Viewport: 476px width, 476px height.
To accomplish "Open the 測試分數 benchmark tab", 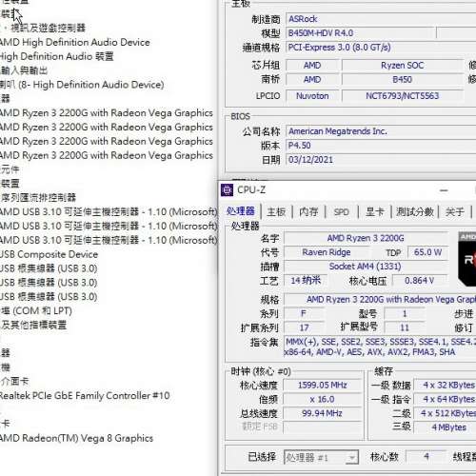I will (415, 211).
